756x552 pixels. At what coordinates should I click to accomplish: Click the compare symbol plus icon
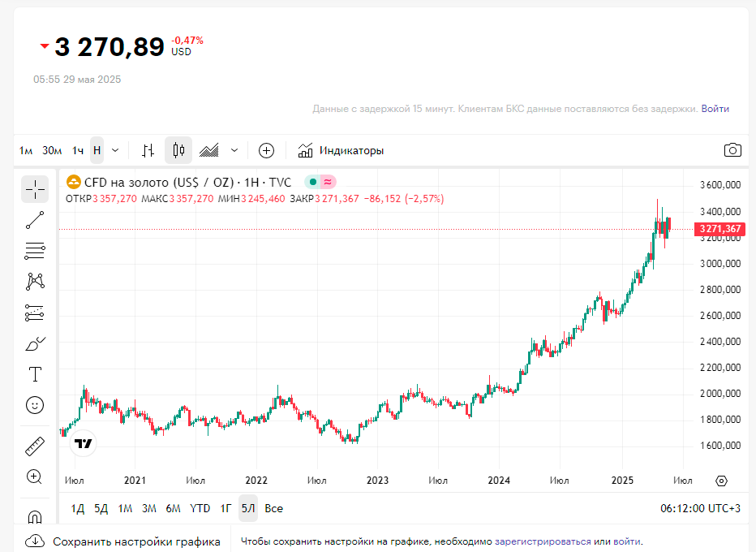[x=267, y=150]
